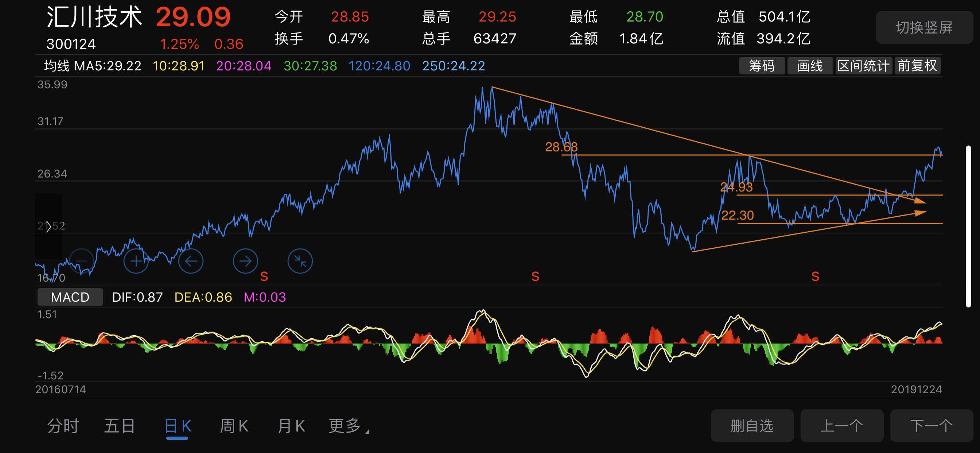Switch to the 五日 tab

click(x=120, y=426)
